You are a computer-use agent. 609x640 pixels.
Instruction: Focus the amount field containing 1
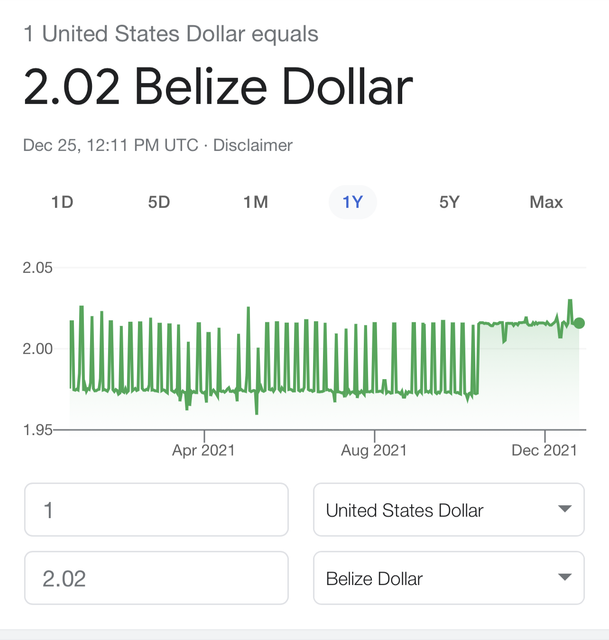[x=156, y=510]
